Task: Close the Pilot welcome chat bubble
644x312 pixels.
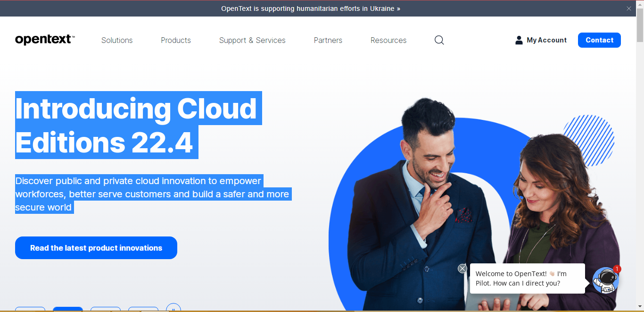Action: [x=462, y=268]
